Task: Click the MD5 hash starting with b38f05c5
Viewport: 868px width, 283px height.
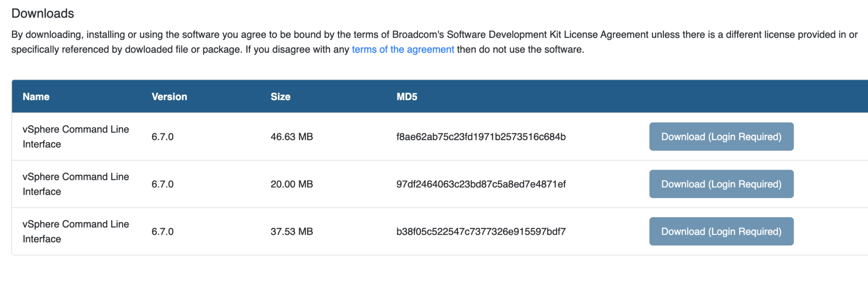Action: [x=481, y=232]
